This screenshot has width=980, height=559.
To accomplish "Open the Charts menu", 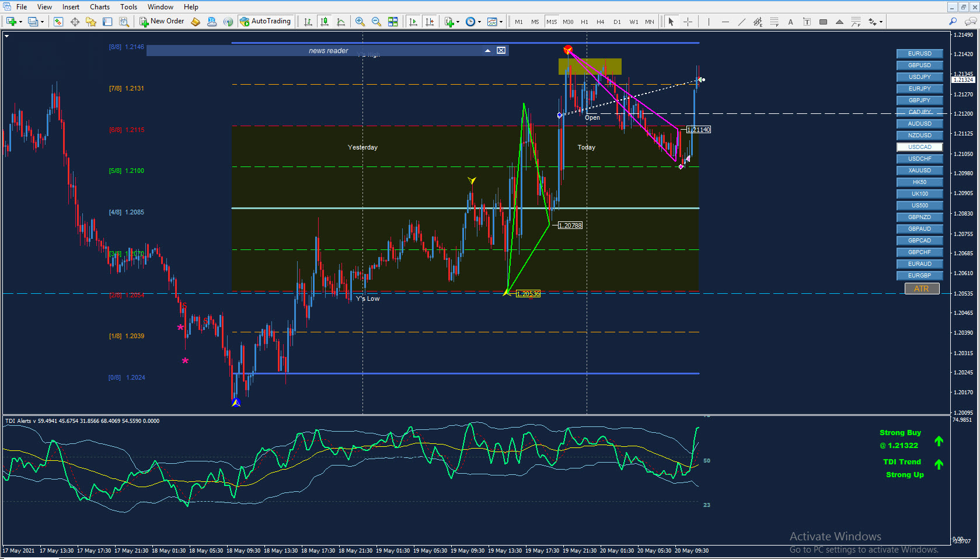I will click(100, 7).
